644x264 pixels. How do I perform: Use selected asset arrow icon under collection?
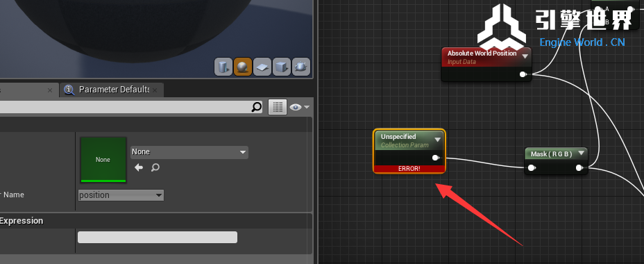click(139, 167)
